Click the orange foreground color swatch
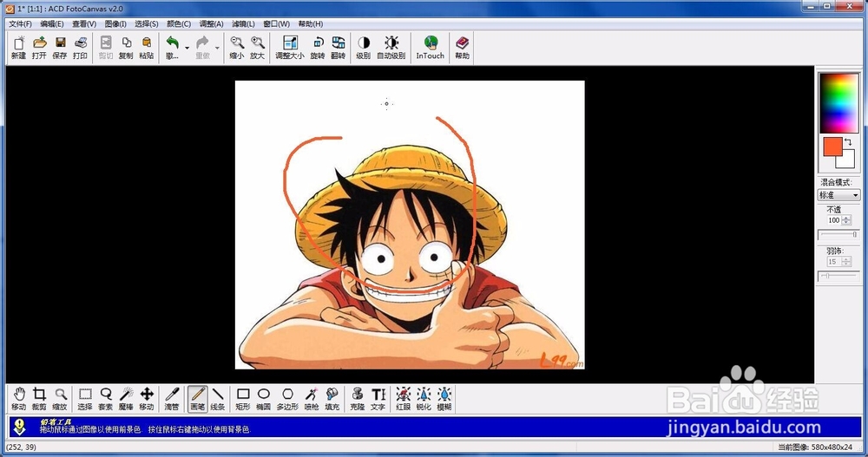868x457 pixels. [831, 147]
